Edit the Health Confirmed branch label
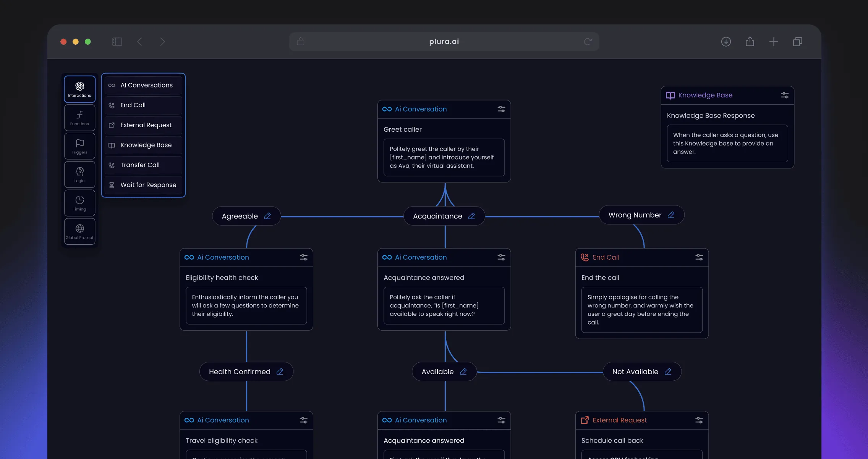Image resolution: width=868 pixels, height=459 pixels. click(x=280, y=372)
